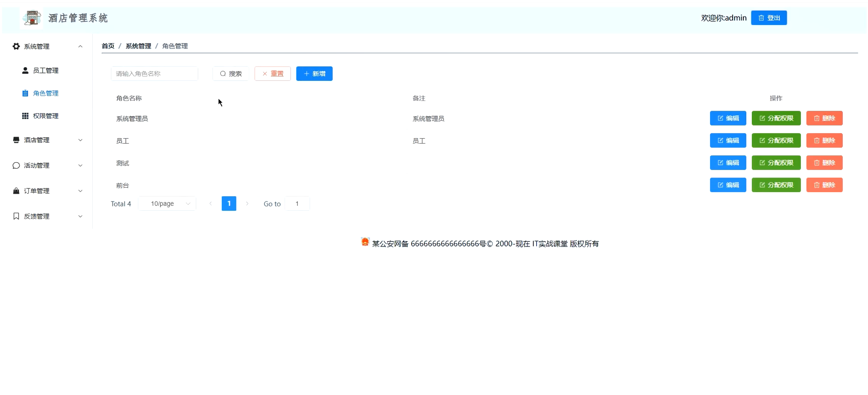Expand the 酒店管理 menu chevron
The height and width of the screenshot is (395, 868).
80,140
